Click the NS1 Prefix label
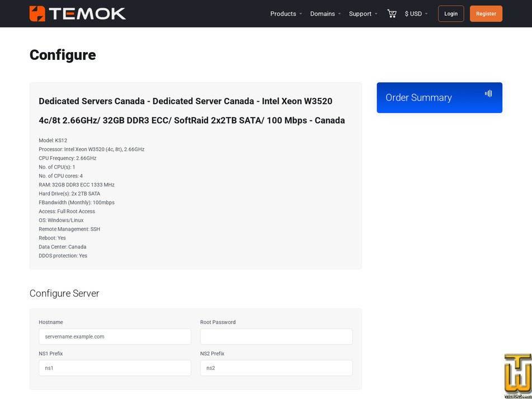Screen dimensions: 532x399 pos(50,354)
